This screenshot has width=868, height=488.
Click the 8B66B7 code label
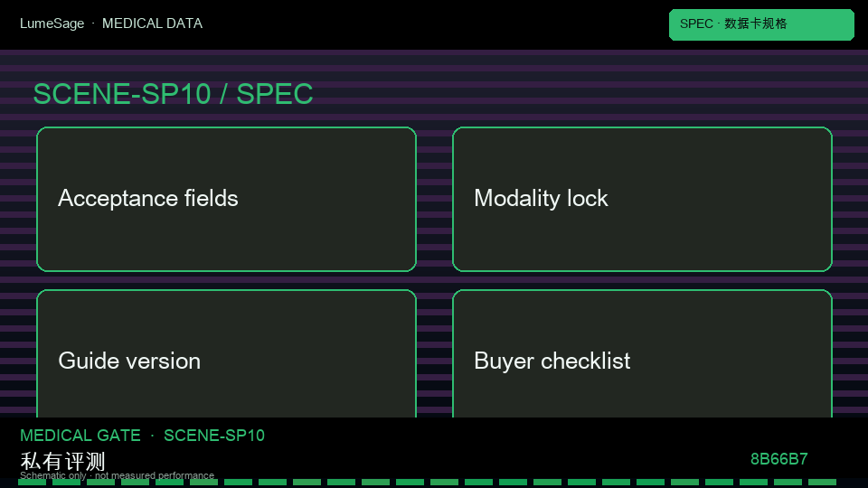778,459
